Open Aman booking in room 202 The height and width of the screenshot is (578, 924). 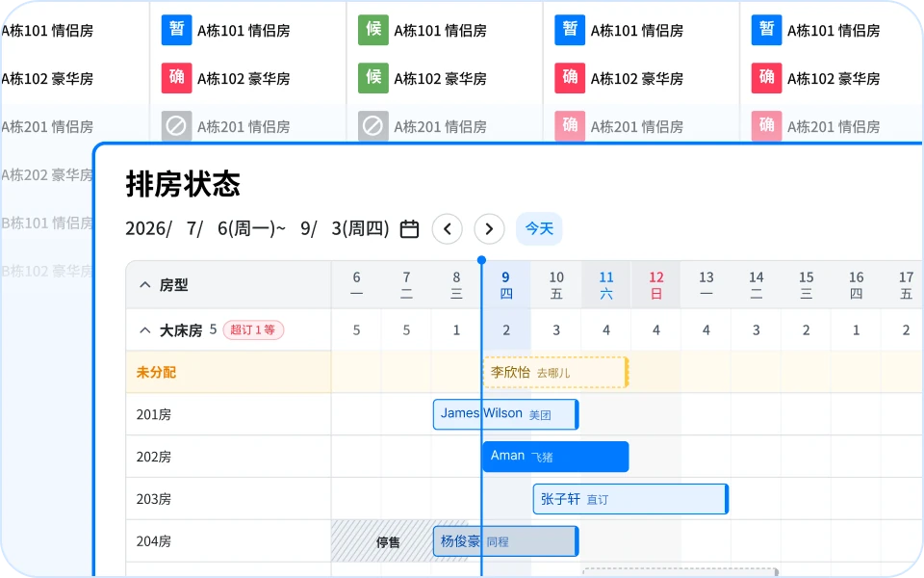coord(555,457)
